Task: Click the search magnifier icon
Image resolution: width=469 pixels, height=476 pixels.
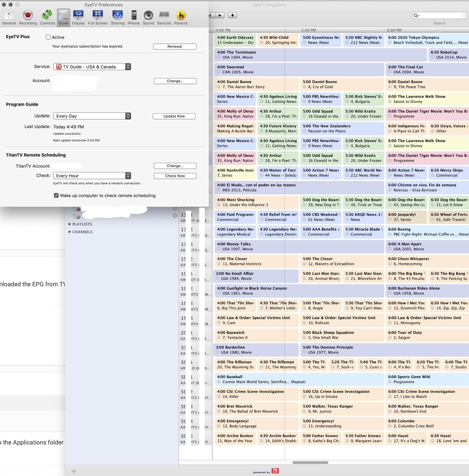Action: click(x=416, y=15)
